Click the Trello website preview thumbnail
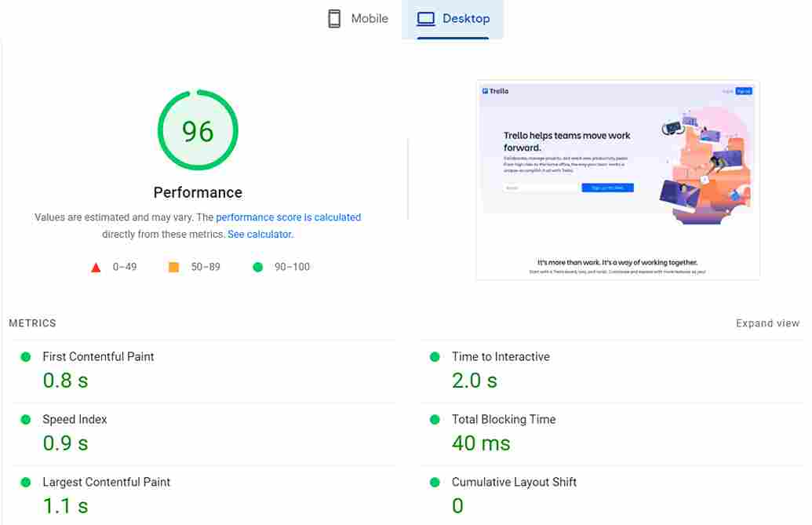Screen dimensions: 812x525 click(x=618, y=179)
